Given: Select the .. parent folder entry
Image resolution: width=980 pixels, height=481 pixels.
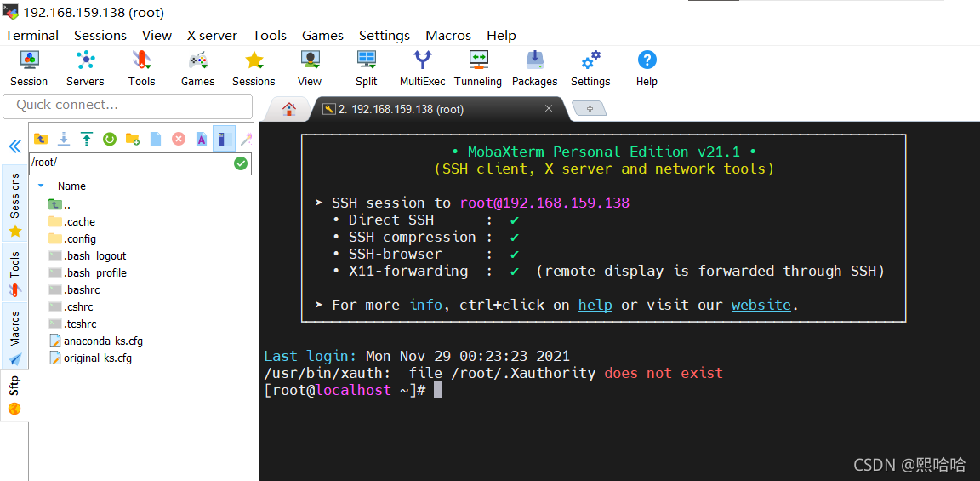Looking at the screenshot, I should 59,204.
